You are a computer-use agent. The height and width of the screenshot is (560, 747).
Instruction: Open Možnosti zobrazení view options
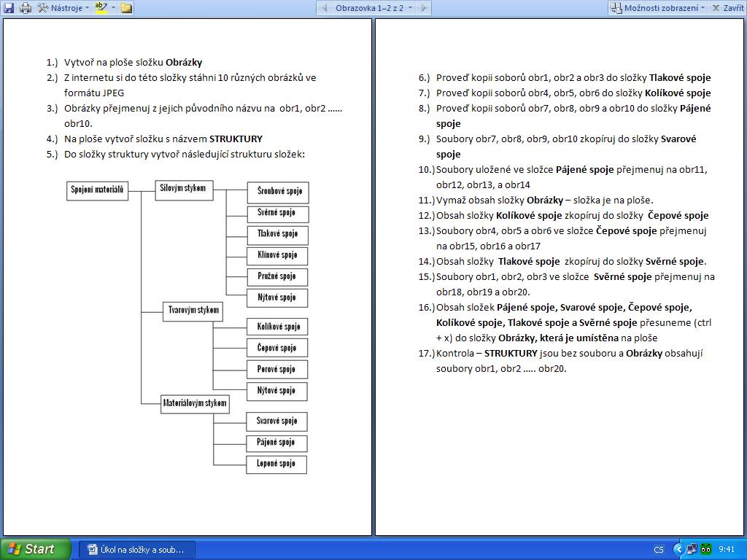[x=658, y=7]
